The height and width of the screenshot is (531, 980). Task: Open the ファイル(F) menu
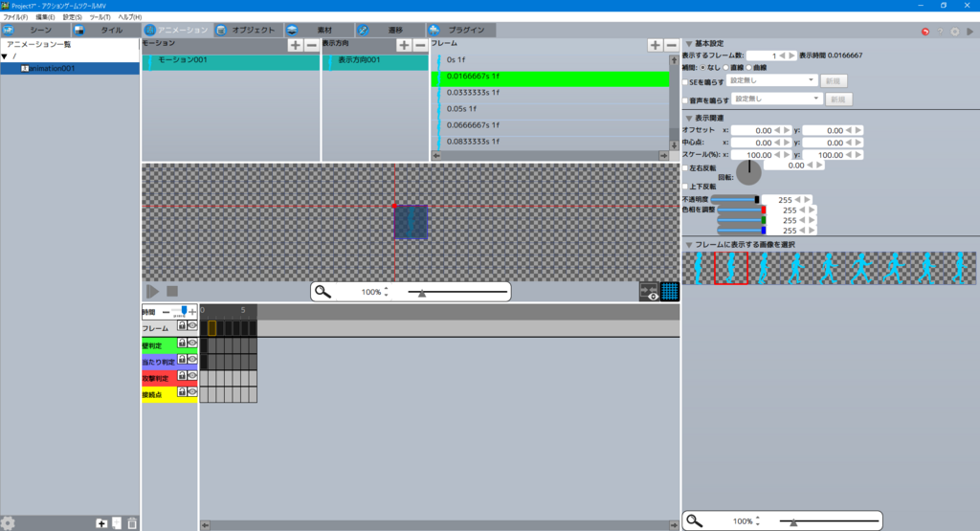pyautogui.click(x=15, y=17)
